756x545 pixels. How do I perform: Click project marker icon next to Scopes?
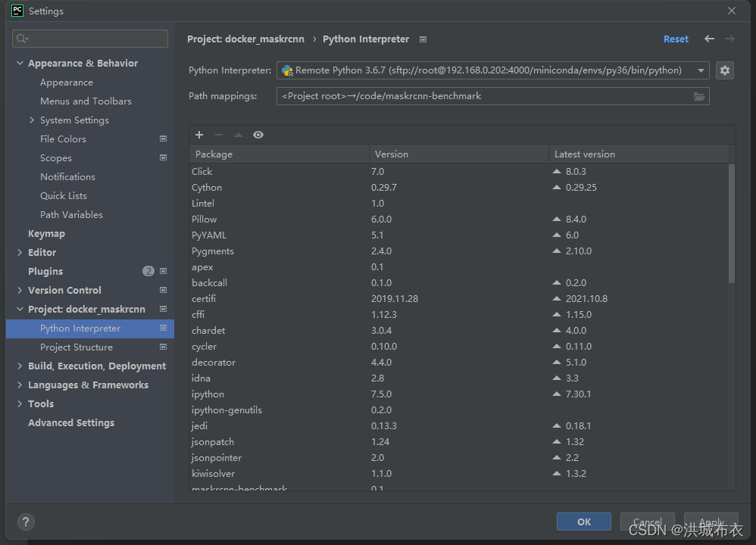click(164, 157)
